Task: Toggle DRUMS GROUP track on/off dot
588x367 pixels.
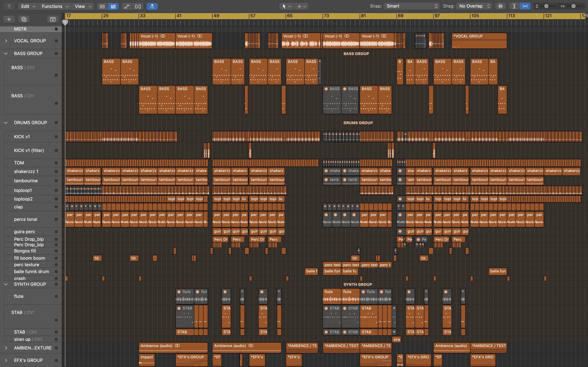Action: tap(56, 123)
